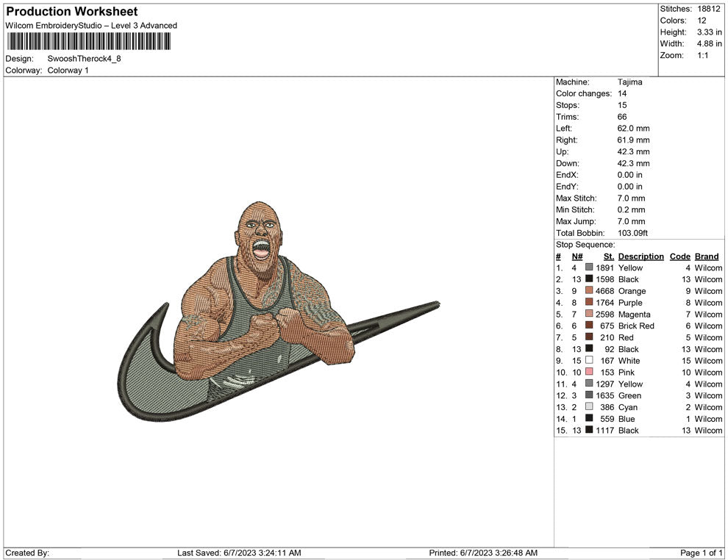Viewport: 728px width, 560px height.
Task: Click stitch count 1635 in Green row
Action: click(604, 395)
